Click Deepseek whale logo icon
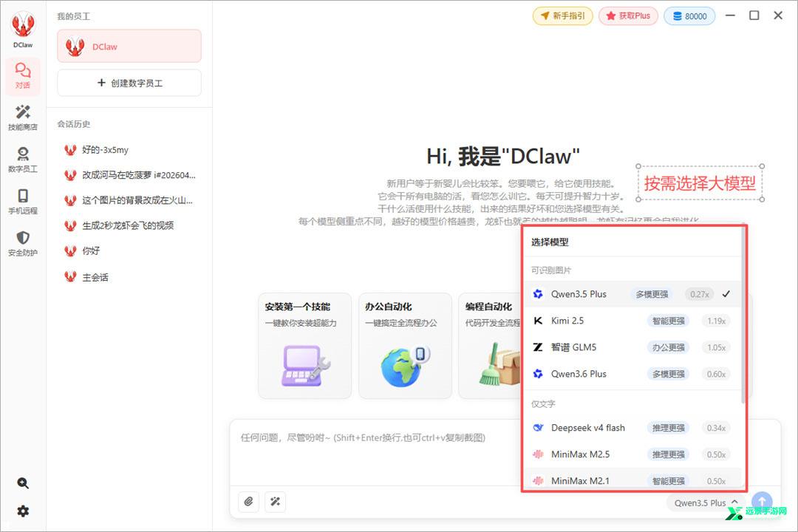 [538, 428]
